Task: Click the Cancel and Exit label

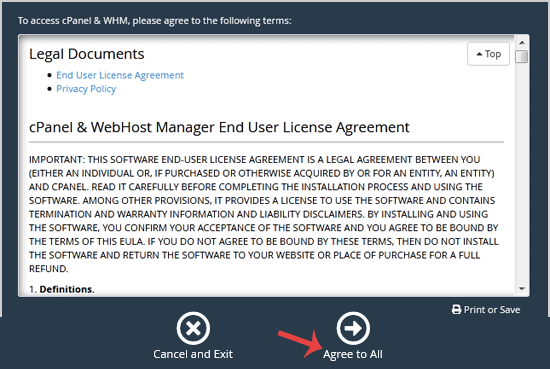Action: click(x=193, y=354)
